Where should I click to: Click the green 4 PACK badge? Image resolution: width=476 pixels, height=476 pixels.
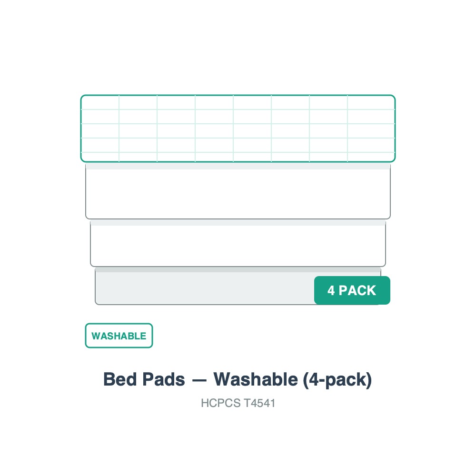(x=352, y=290)
